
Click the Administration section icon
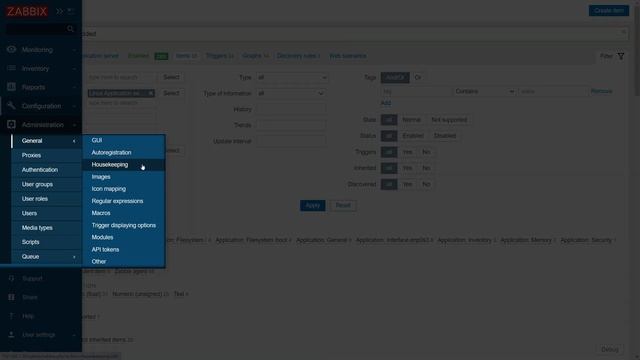[11, 124]
